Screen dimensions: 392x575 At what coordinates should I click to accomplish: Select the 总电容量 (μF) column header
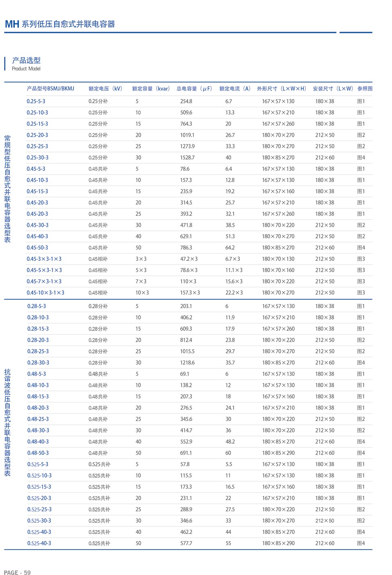(195, 89)
